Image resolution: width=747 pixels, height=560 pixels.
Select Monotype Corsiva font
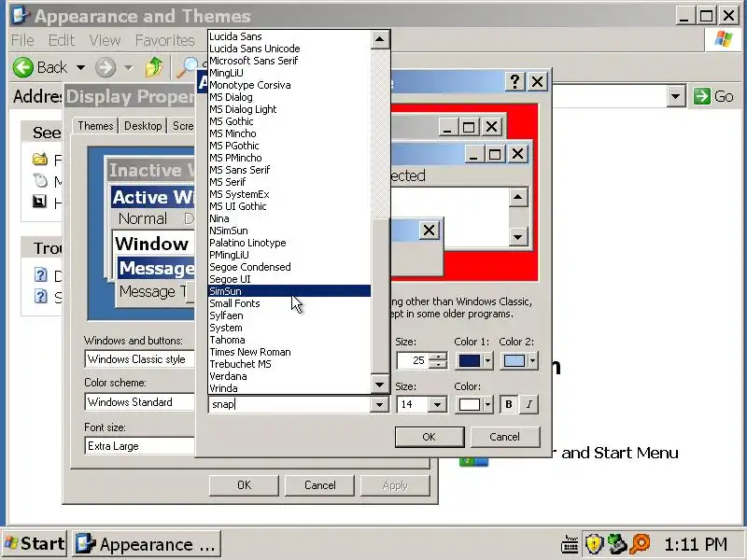point(289,85)
